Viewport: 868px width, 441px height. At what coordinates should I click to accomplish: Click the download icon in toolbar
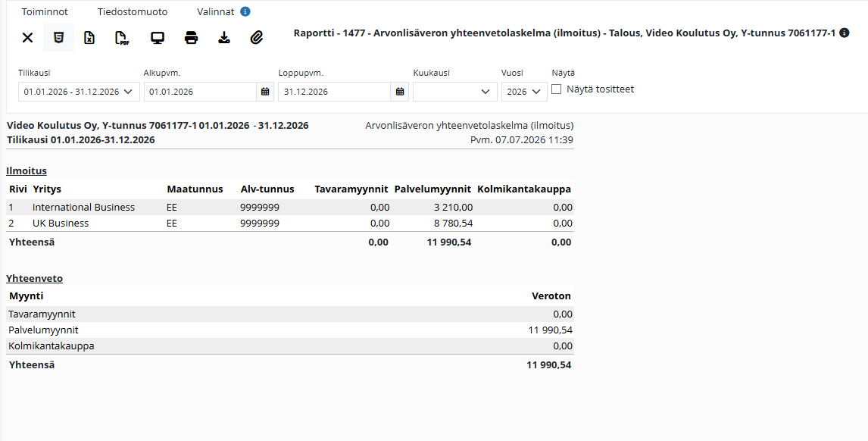pos(223,38)
